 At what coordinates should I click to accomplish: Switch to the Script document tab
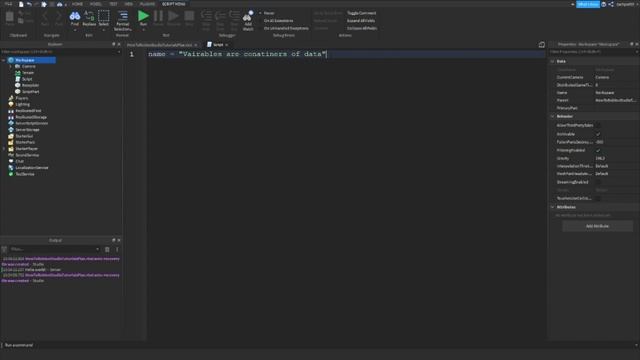pyautogui.click(x=218, y=44)
